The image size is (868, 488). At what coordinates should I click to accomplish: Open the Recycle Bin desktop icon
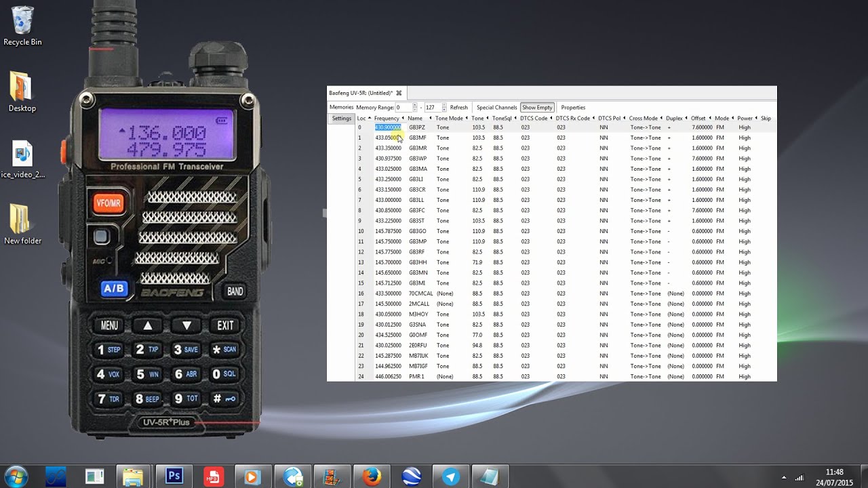(x=22, y=26)
